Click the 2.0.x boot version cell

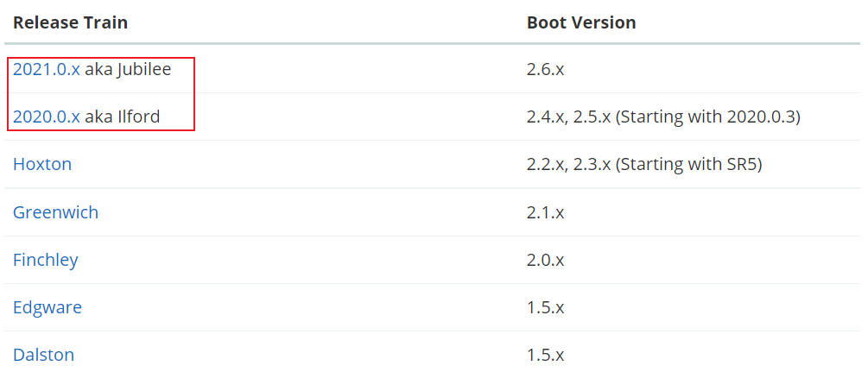click(545, 260)
